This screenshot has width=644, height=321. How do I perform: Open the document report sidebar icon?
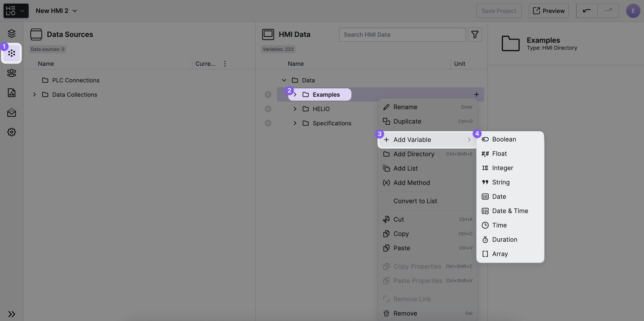coord(11,93)
